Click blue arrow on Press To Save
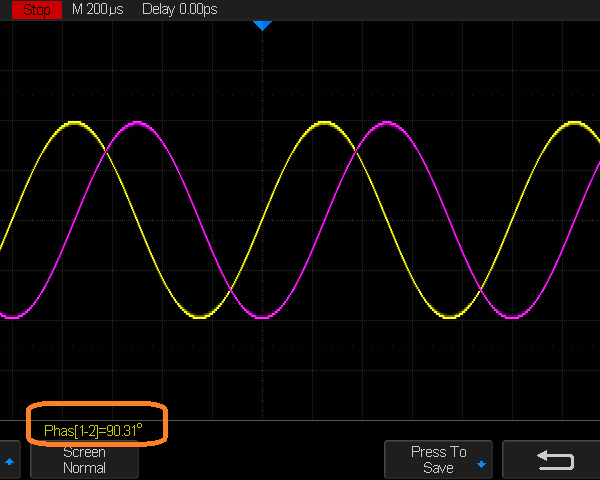The width and height of the screenshot is (600, 480). coord(481,465)
